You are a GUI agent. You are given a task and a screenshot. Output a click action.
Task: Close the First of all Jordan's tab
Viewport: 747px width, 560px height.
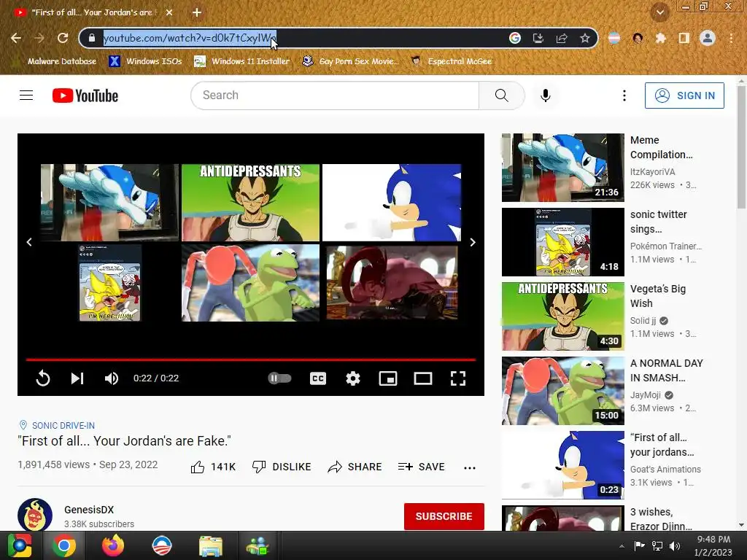[x=169, y=12]
